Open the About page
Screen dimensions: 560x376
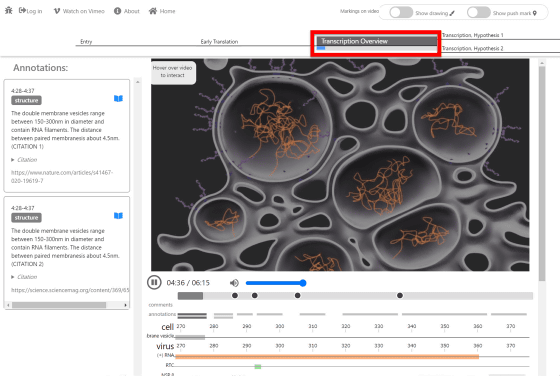127,11
